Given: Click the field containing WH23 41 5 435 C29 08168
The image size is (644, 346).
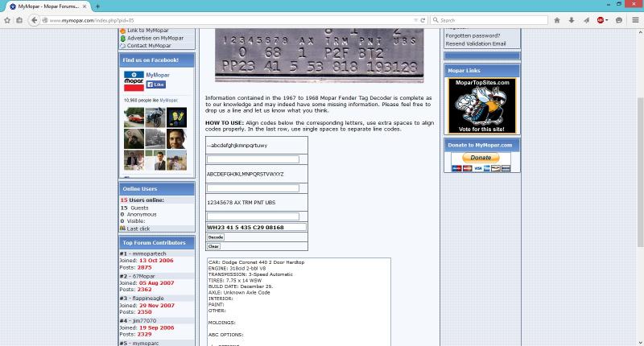Looking at the screenshot, I should (x=256, y=228).
